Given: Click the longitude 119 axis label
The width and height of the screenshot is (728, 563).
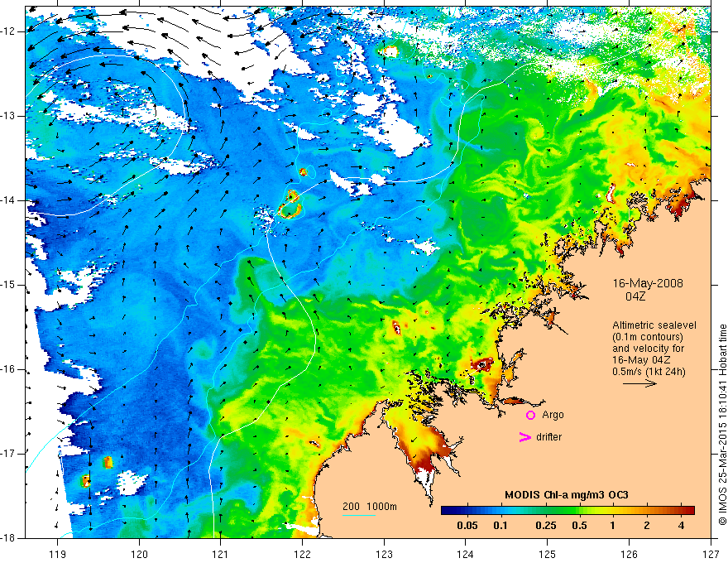Looking at the screenshot, I should tap(58, 555).
